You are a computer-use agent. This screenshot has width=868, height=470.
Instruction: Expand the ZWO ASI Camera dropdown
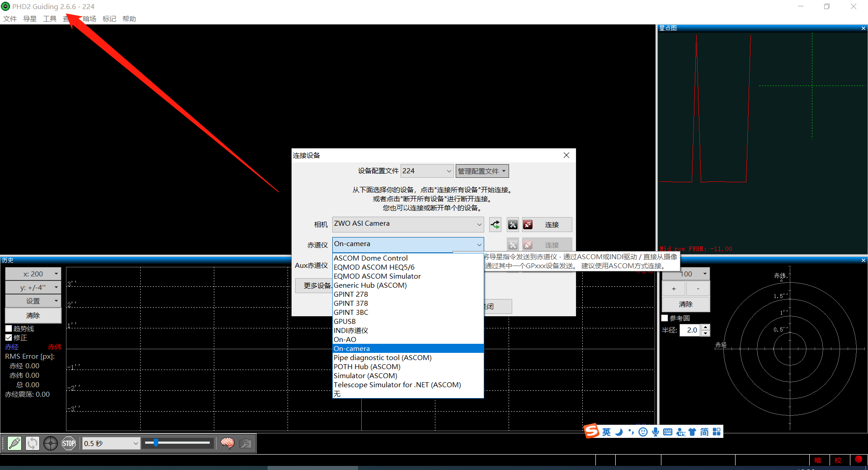(x=408, y=224)
